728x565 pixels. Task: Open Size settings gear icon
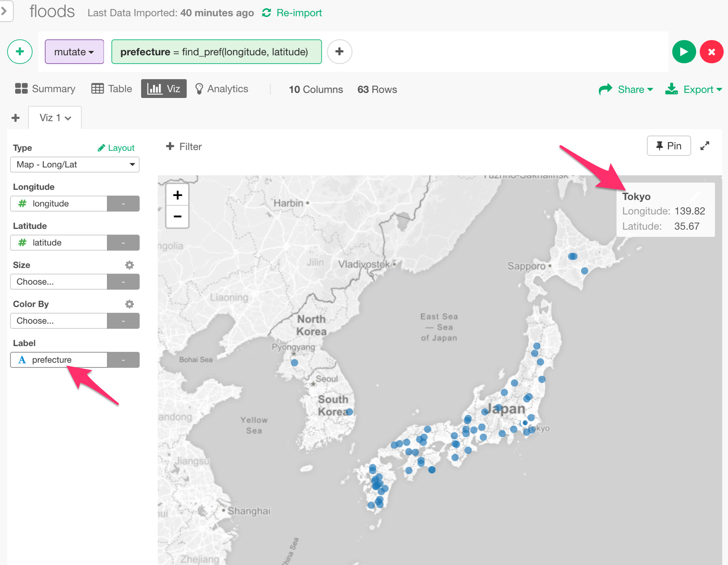tap(129, 265)
